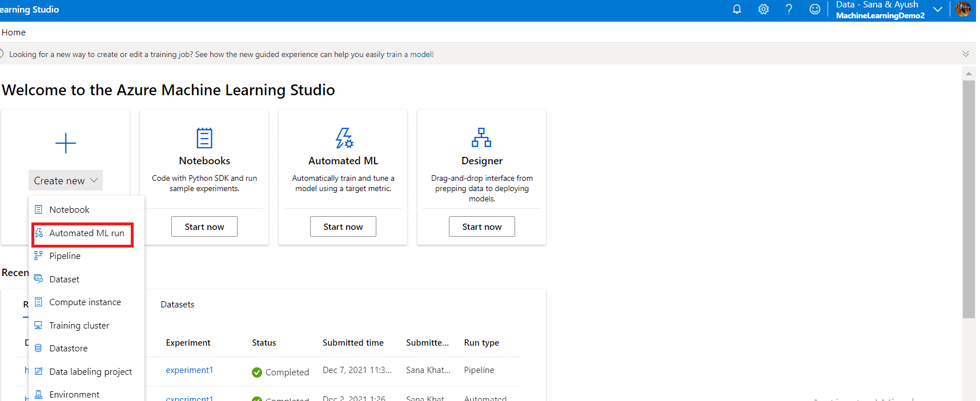Click the Pipeline item icon
The height and width of the screenshot is (401, 980).
38,256
